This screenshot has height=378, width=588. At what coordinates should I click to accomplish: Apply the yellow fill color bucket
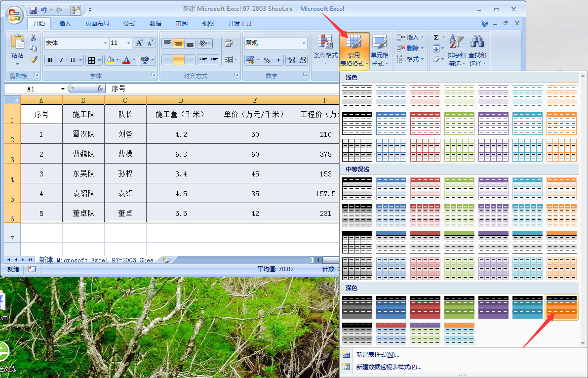pos(110,60)
